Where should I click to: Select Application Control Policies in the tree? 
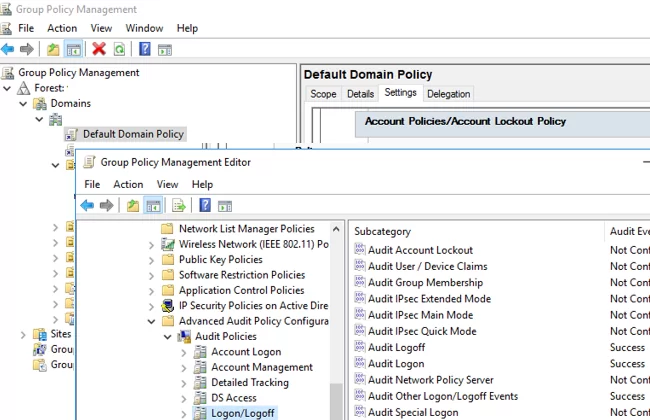click(x=241, y=290)
